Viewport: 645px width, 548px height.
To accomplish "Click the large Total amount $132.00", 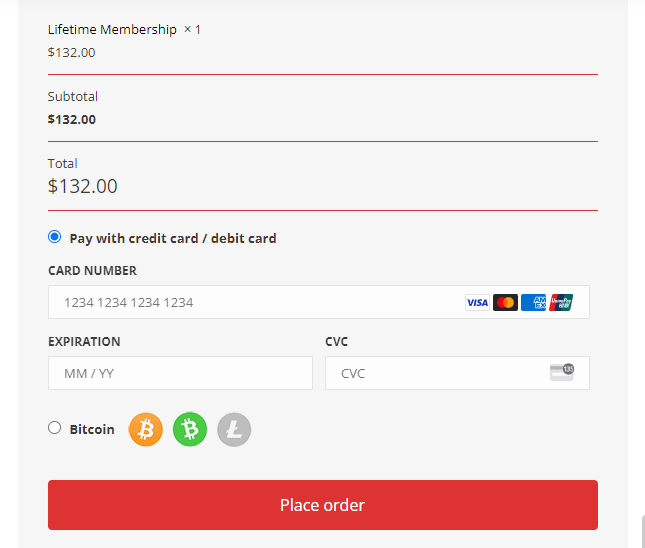I will pyautogui.click(x=83, y=186).
